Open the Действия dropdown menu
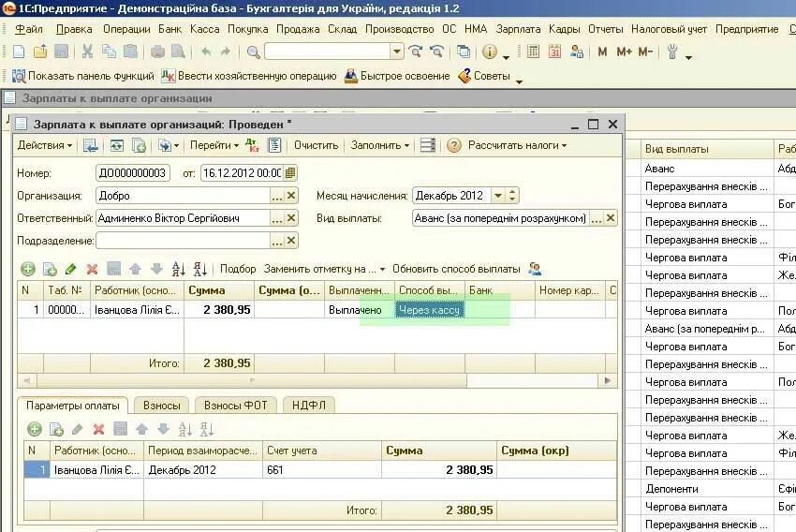 (44, 145)
